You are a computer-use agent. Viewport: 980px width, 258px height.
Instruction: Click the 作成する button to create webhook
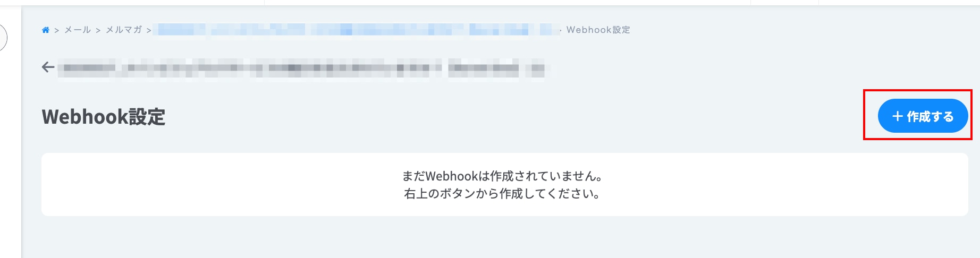pos(923,116)
